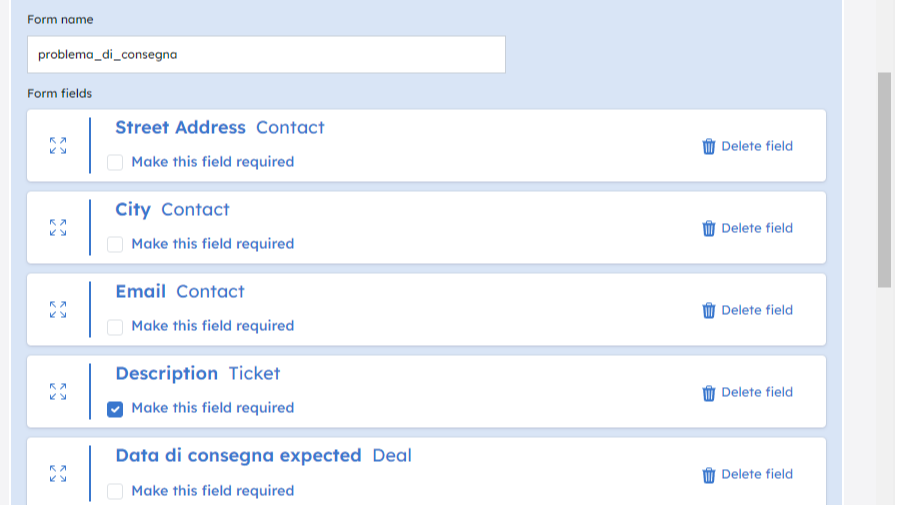Enable required checkbox for City field
The width and height of the screenshot is (898, 505).
tap(115, 244)
